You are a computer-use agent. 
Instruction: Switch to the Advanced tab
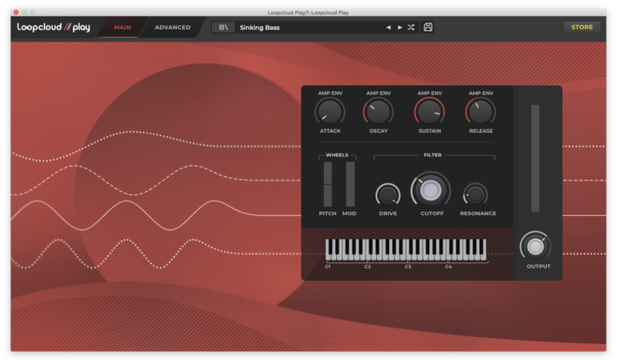tap(173, 28)
